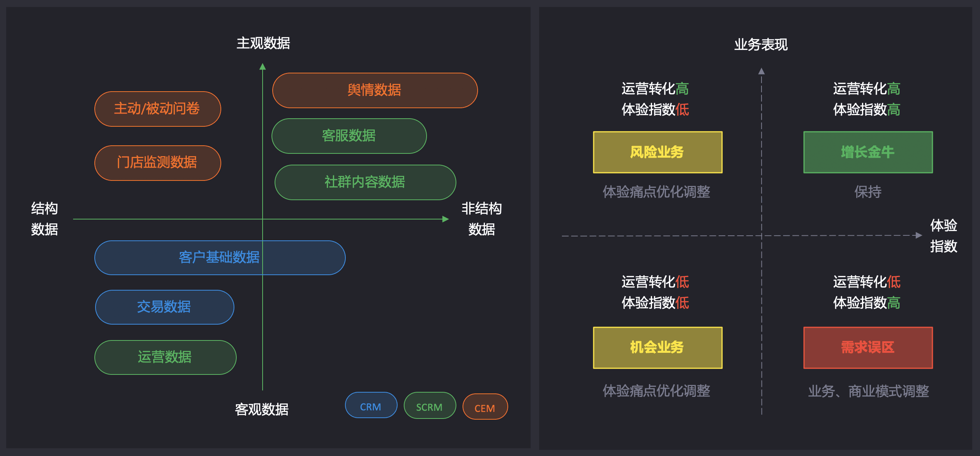Click the 舆情数据 orange pill
The image size is (980, 456).
tap(375, 90)
